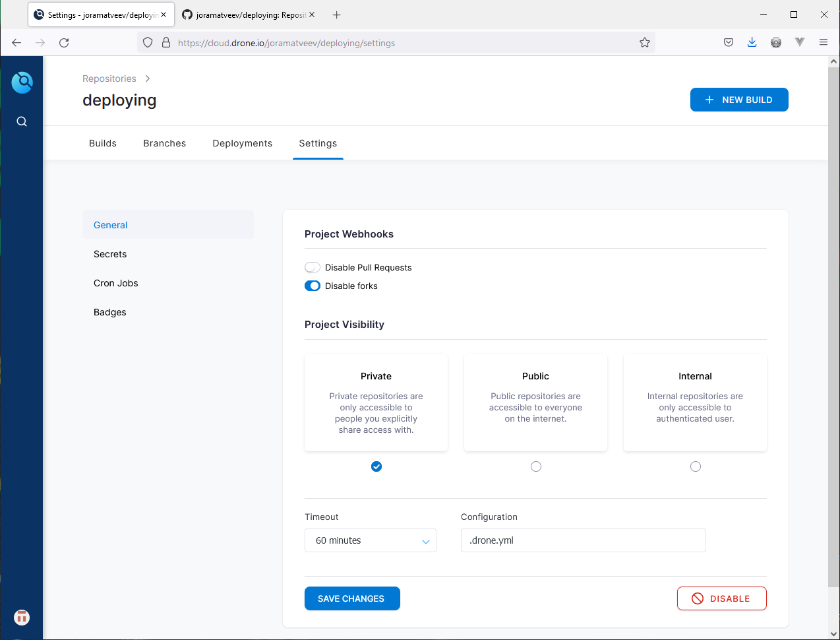Click the Repositories breadcrumb link

point(109,79)
